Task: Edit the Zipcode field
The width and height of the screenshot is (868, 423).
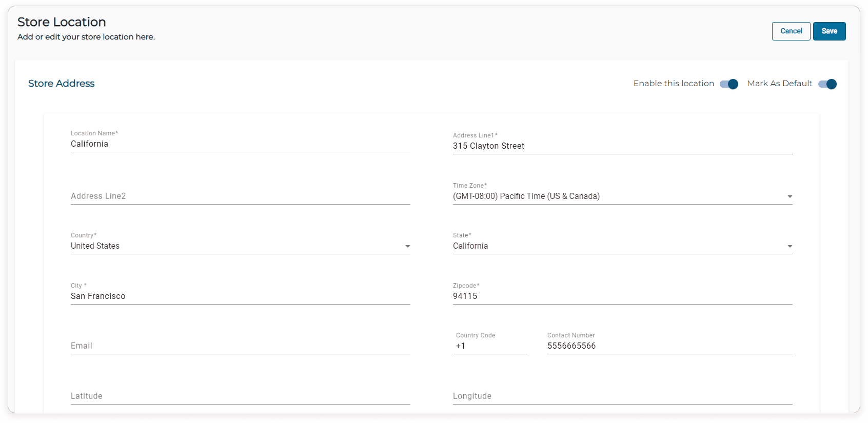Action: tap(622, 296)
